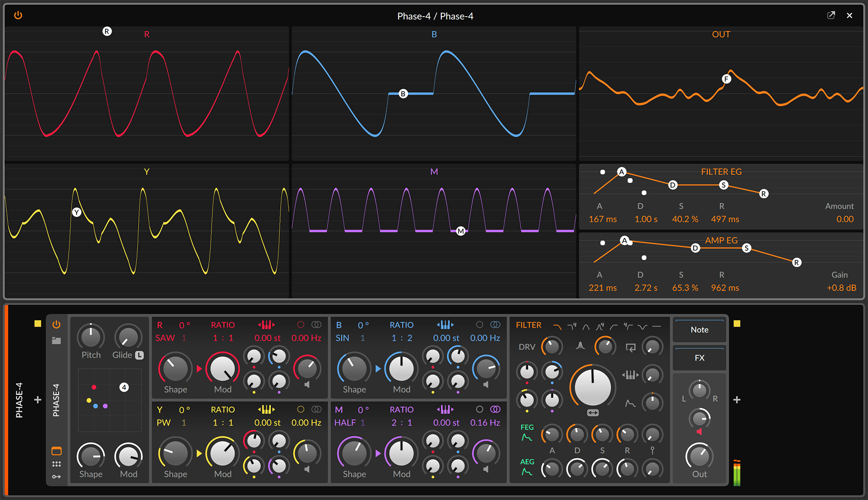Click the orange power icon in the title bar
This screenshot has height=500, width=868.
point(18,15)
